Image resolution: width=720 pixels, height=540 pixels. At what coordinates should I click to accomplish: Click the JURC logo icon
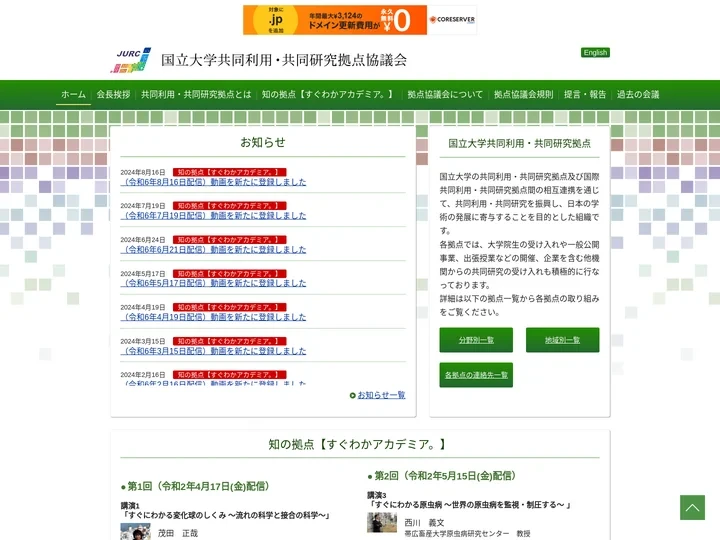[130, 60]
